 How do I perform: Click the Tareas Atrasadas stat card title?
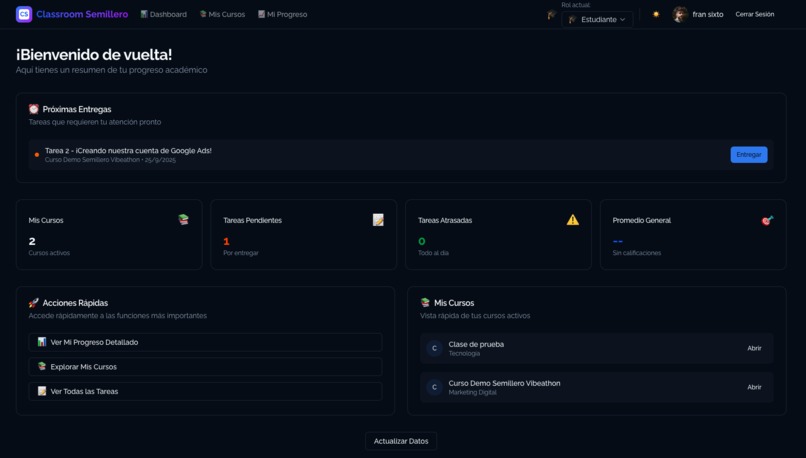[445, 220]
